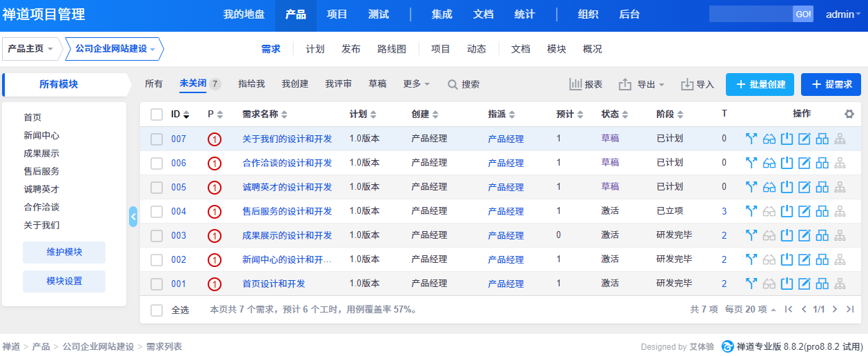Sort the table by 预计 column
The height and width of the screenshot is (356, 868).
click(x=569, y=114)
